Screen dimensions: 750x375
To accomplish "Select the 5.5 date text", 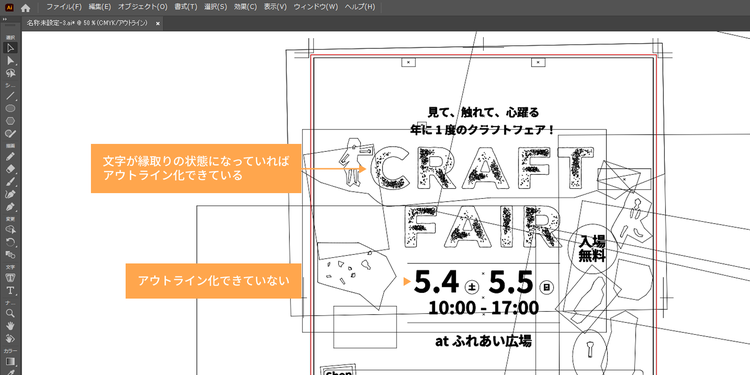I will [x=511, y=283].
